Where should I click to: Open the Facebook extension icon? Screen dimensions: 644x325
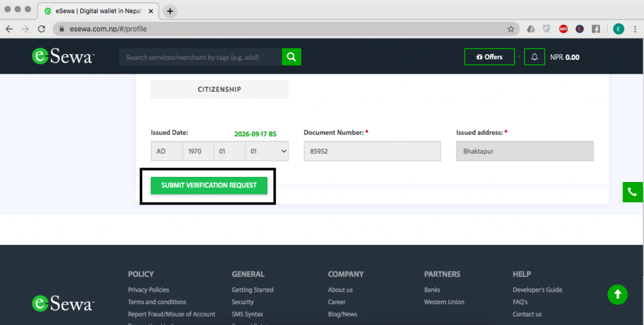595,29
